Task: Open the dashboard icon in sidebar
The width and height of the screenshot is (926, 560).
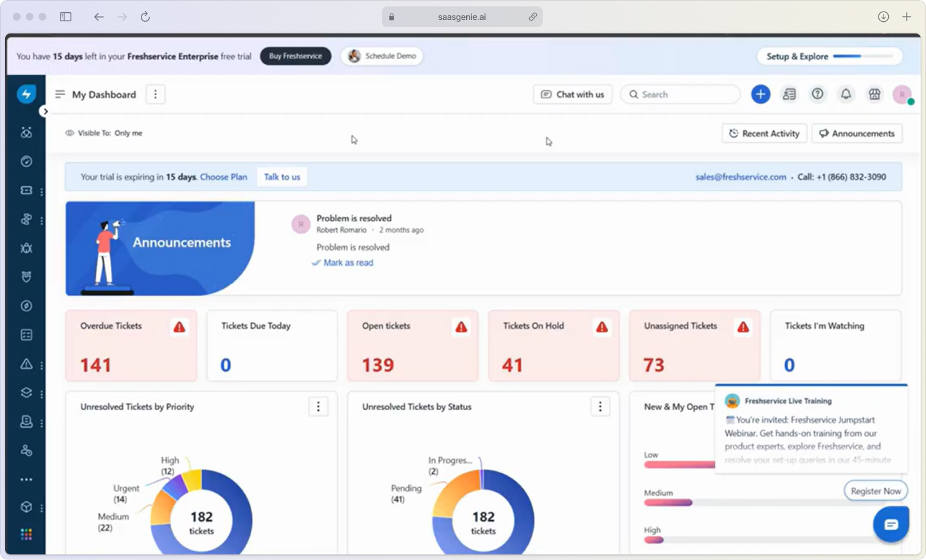Action: point(26,161)
